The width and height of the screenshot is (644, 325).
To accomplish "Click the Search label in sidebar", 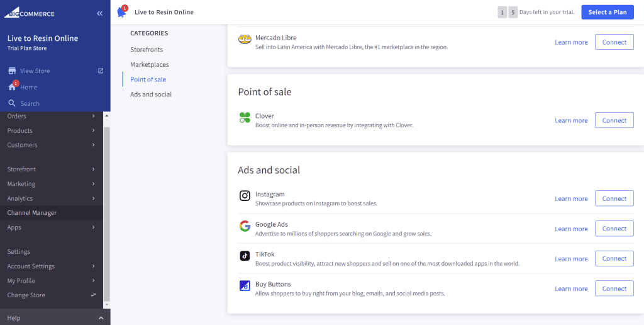I will coord(30,103).
